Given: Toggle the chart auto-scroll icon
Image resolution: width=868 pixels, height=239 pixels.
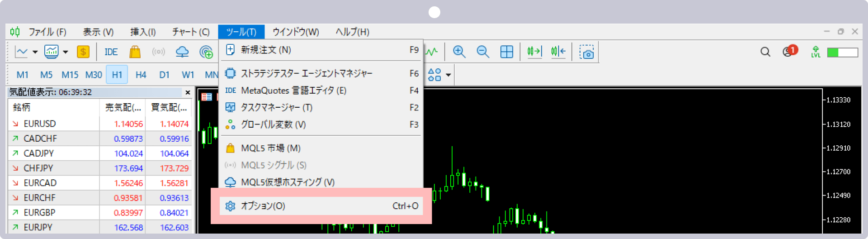Looking at the screenshot, I should pos(534,52).
